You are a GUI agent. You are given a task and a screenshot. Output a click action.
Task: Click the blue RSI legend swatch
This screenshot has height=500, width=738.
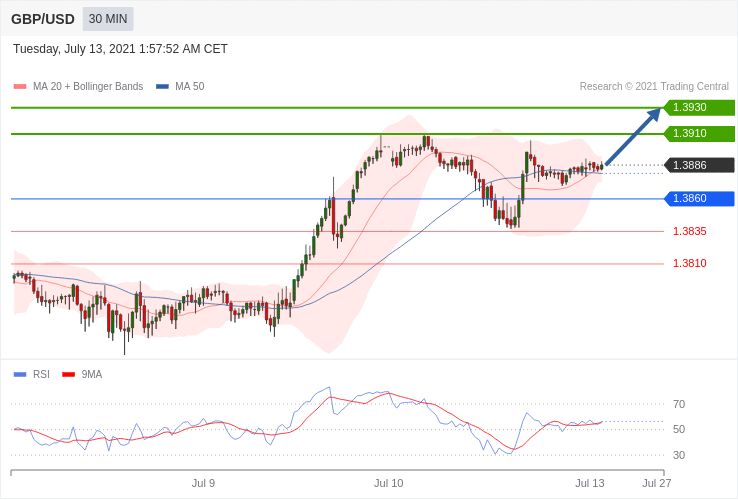(x=20, y=375)
